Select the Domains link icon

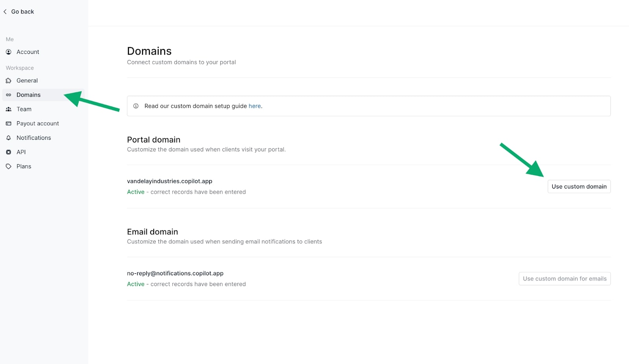[9, 95]
